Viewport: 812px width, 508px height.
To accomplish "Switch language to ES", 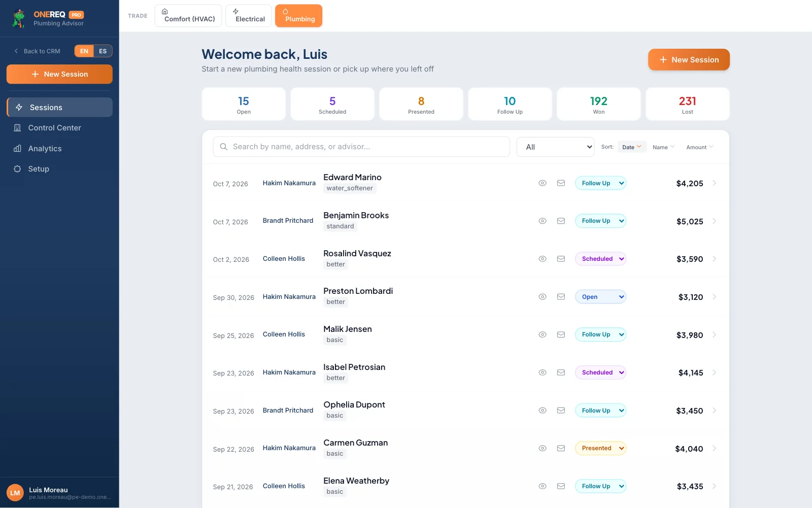I will coord(103,51).
